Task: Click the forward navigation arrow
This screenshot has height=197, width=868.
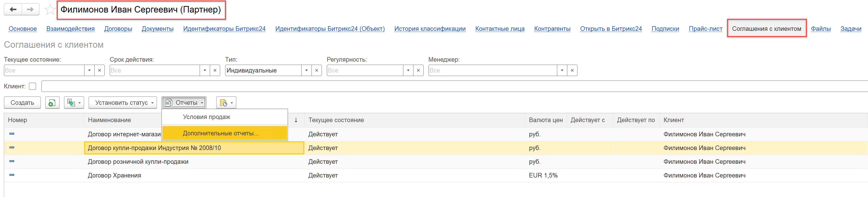Action: pos(30,9)
